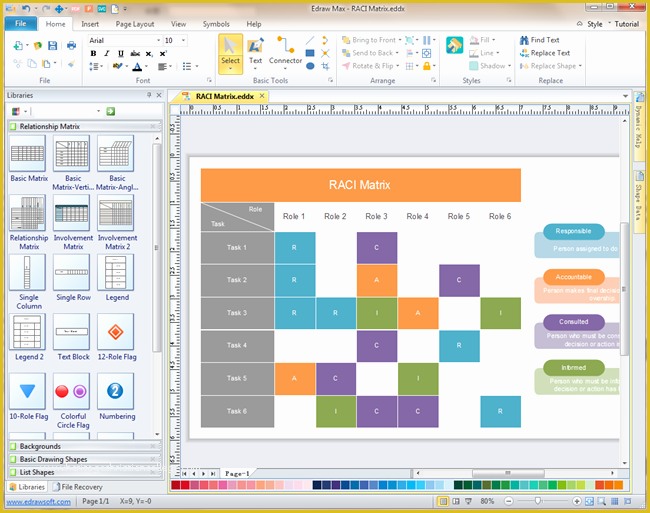Click the fit page icon in status bar
Screen dimensions: 650x513
coord(589,501)
